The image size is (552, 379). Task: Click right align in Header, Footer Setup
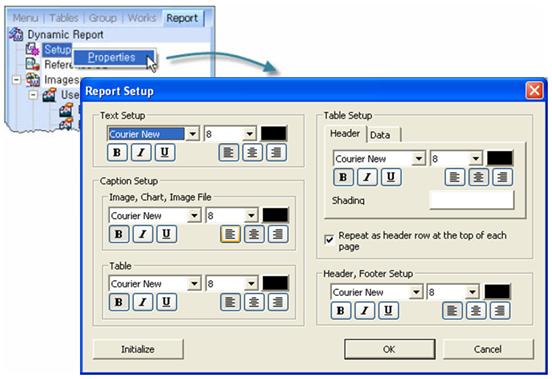[500, 311]
